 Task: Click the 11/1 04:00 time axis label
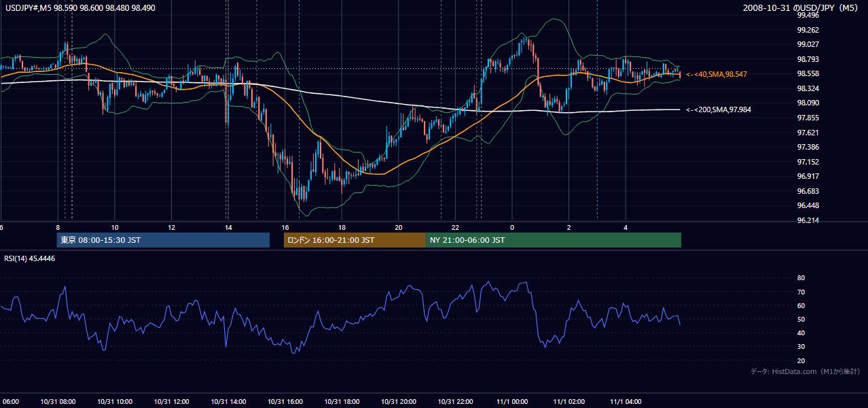tap(625, 401)
